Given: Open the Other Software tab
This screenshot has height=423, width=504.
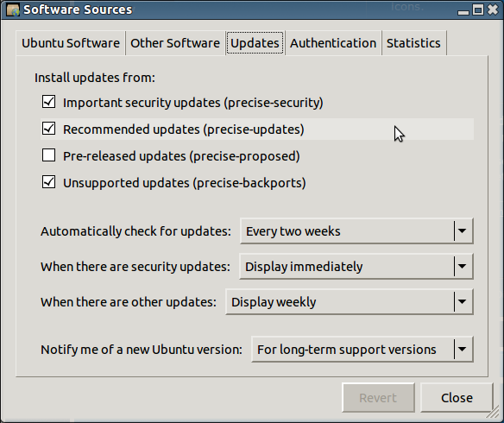Looking at the screenshot, I should (175, 43).
